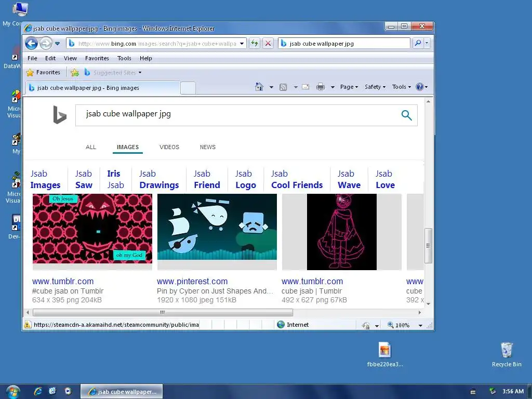Open the Tools menu in menu bar
Screen dimensions: 532x399
coord(124,58)
